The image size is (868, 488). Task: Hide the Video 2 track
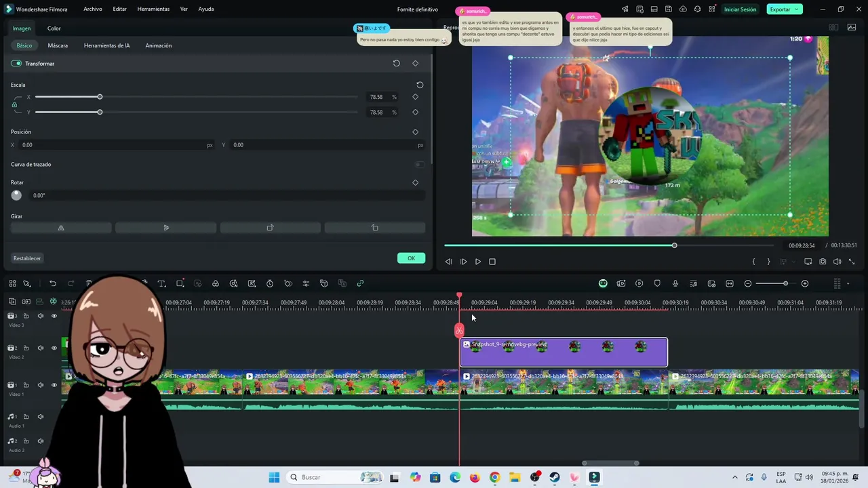(54, 348)
